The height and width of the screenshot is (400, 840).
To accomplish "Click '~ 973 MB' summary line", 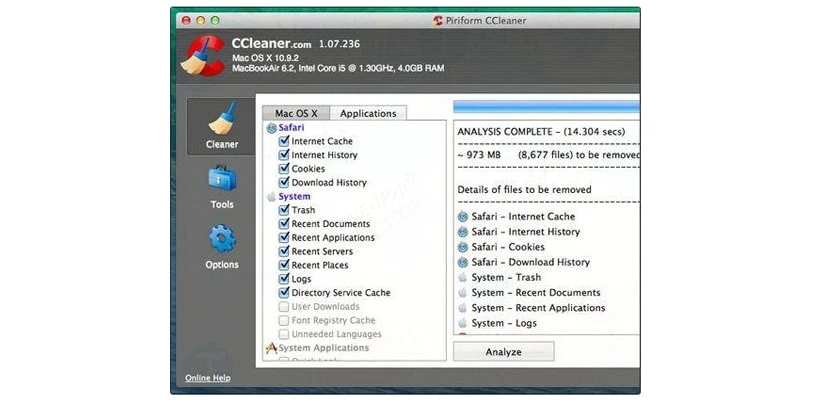I will pos(548,155).
